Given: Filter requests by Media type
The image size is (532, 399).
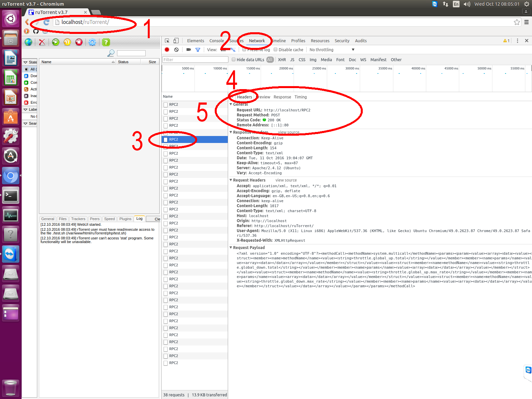Looking at the screenshot, I should tap(326, 60).
